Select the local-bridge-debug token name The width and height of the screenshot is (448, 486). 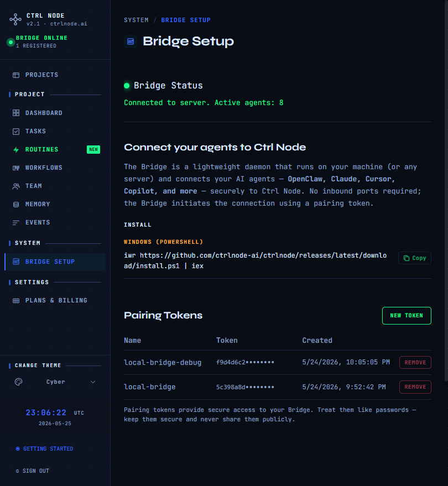[163, 363]
